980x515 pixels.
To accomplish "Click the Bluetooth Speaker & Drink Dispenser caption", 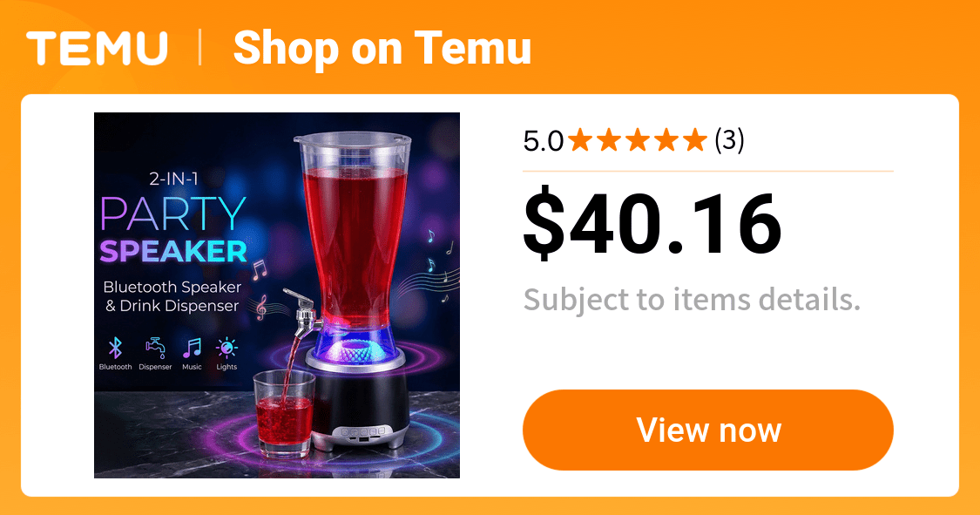I will click(172, 296).
